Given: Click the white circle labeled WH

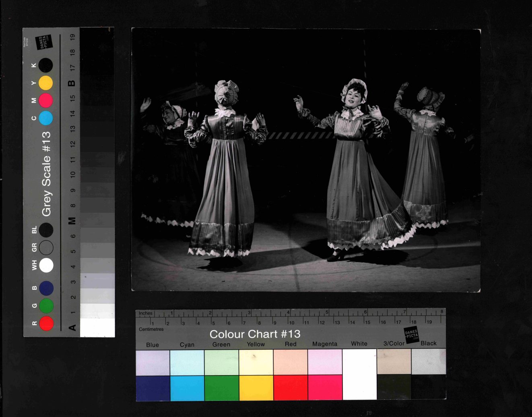Looking at the screenshot, I should (46, 265).
